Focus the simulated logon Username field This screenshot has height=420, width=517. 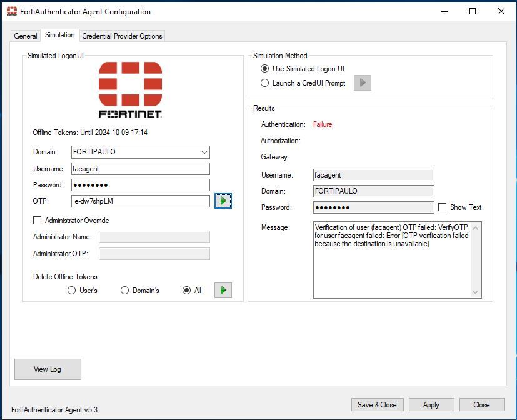(141, 169)
